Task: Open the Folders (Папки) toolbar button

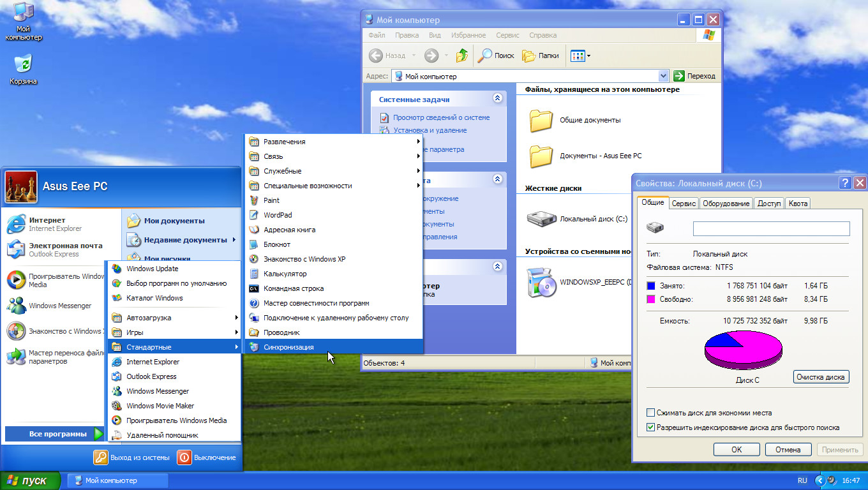Action: coord(541,56)
